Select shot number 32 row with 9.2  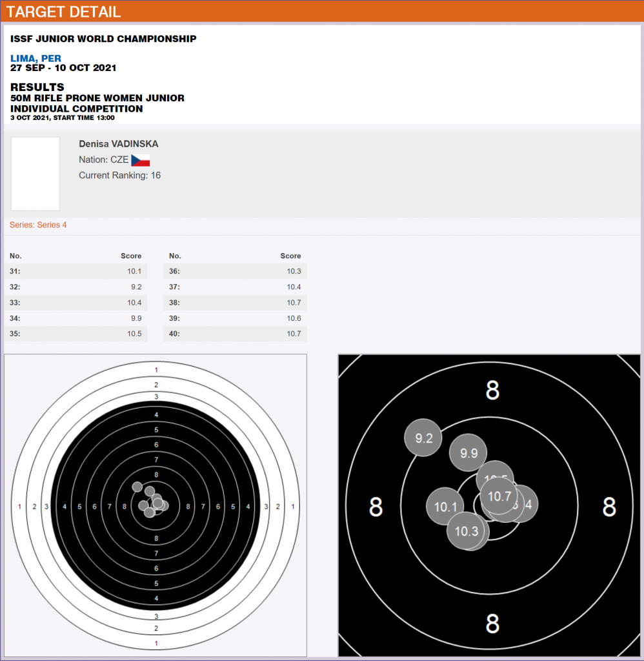(x=76, y=287)
